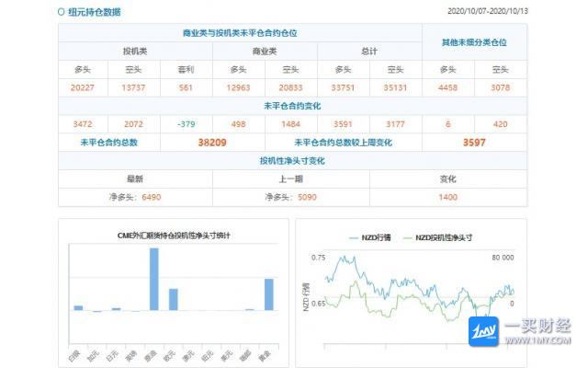Select the change value 3177

click(x=395, y=124)
